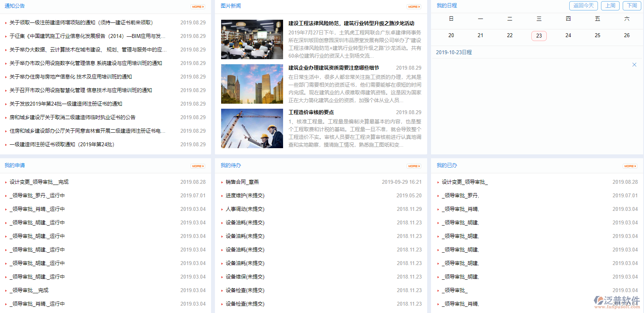The image size is (644, 313).
Task: Open pending item 人事调动(未提交)
Action: point(245,209)
